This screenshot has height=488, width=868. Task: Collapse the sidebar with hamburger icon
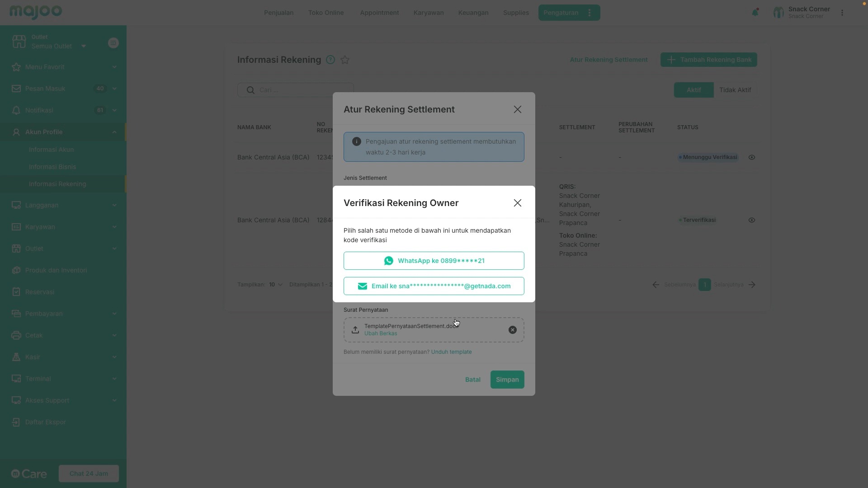point(113,43)
